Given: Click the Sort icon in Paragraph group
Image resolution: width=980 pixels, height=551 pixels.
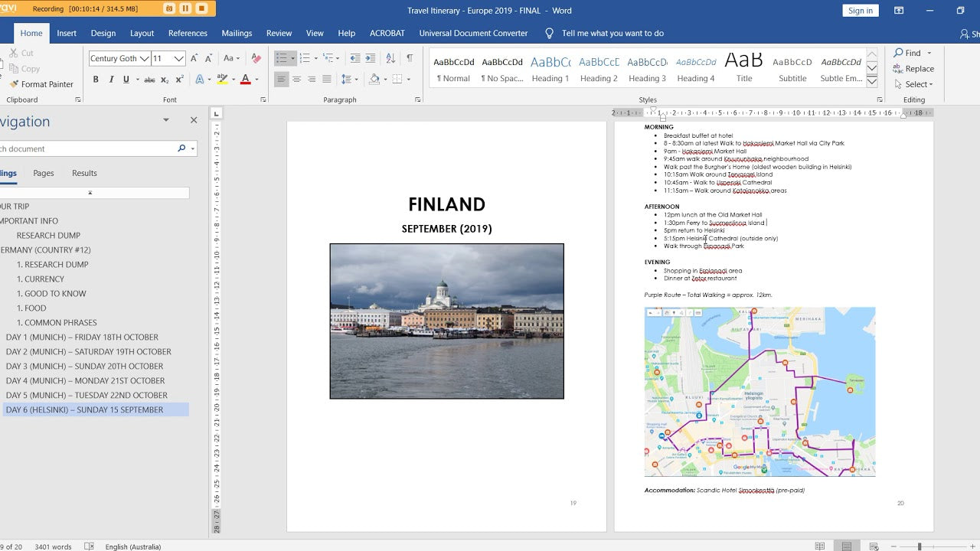Looking at the screenshot, I should [x=390, y=58].
